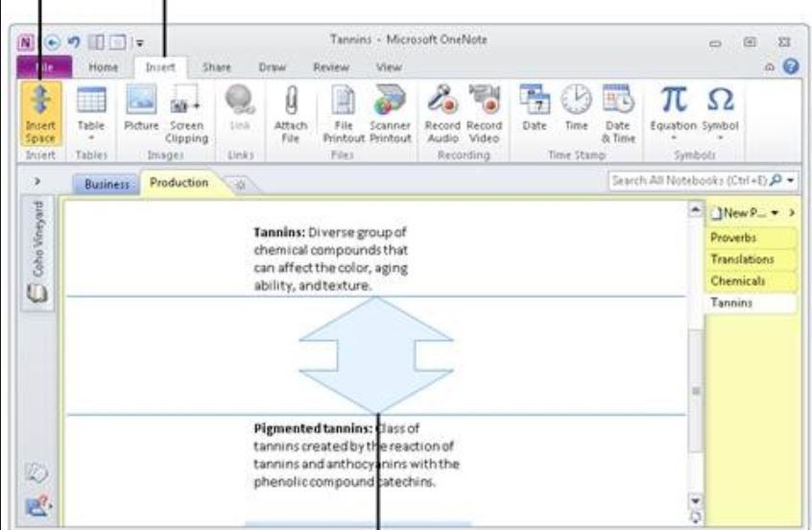The height and width of the screenshot is (530, 812).
Task: Click 'ability, and texture.' text line
Action: [x=312, y=285]
